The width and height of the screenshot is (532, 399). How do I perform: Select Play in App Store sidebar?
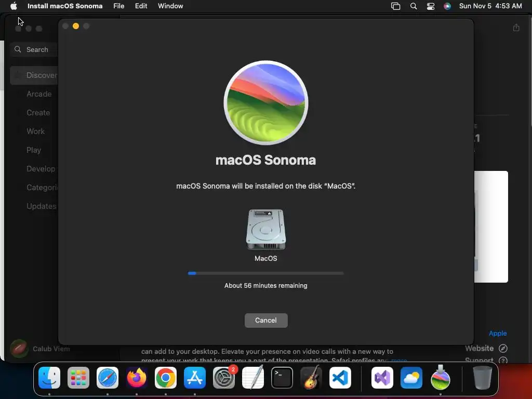pos(34,150)
